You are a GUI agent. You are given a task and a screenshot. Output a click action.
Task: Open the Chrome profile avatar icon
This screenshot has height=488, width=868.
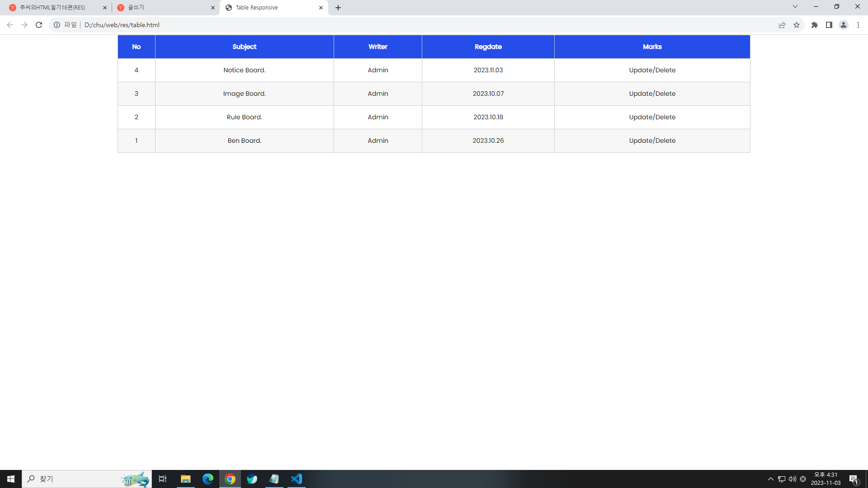click(x=844, y=25)
